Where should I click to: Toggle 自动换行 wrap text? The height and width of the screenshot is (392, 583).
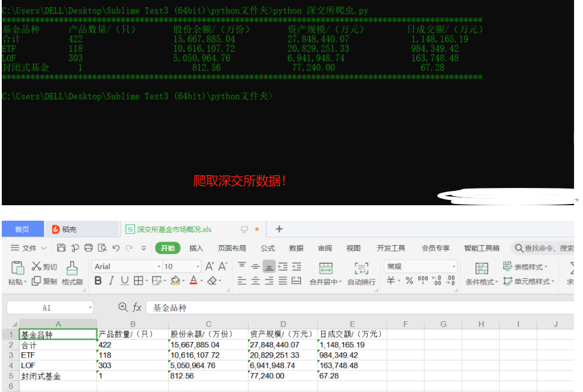pos(362,274)
